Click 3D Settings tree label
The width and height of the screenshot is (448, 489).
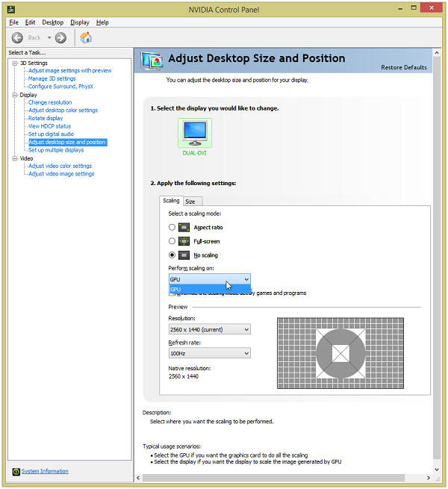tap(34, 63)
